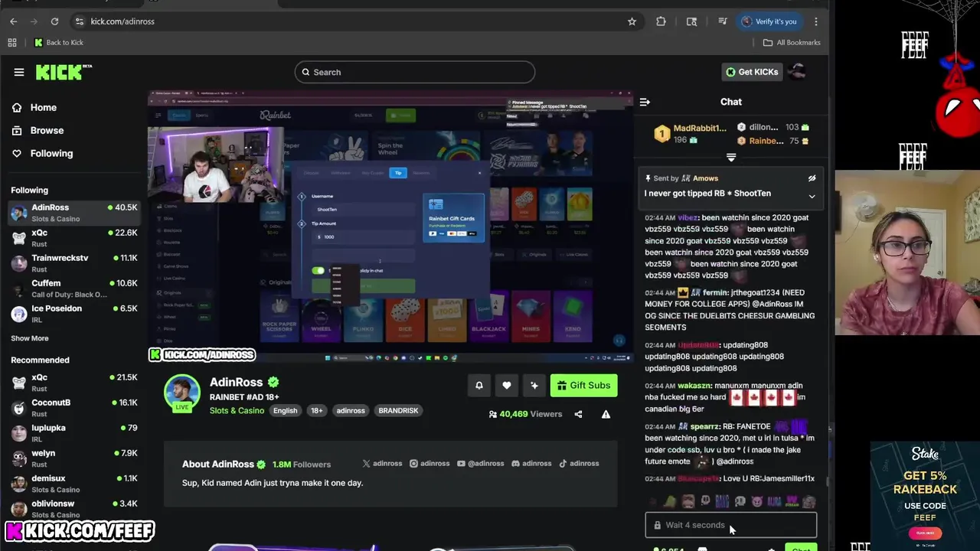Select the adinross tag

click(351, 411)
